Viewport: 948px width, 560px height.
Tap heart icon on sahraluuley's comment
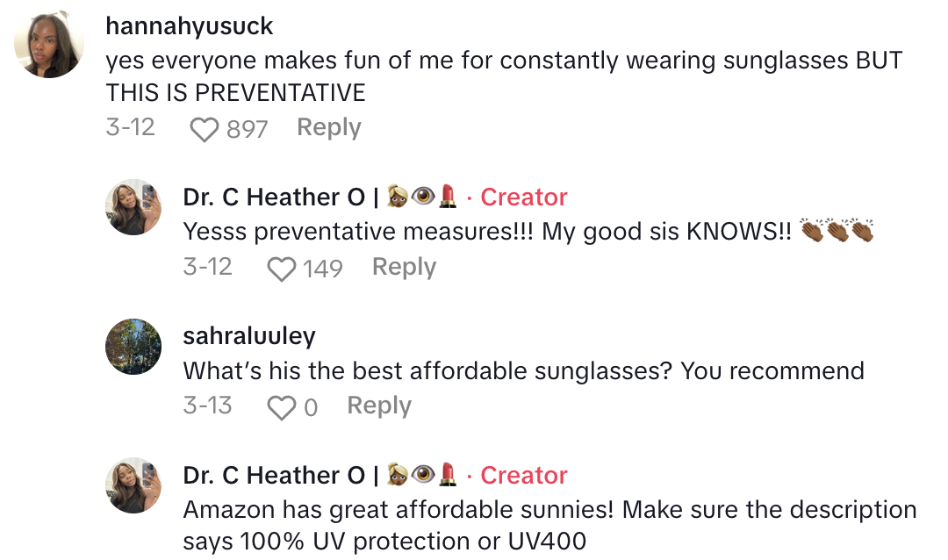click(x=281, y=407)
